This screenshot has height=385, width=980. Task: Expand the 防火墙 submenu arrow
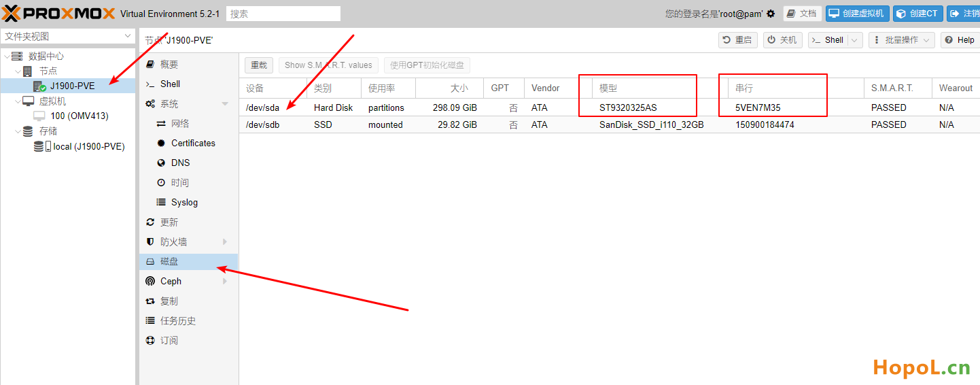(225, 242)
